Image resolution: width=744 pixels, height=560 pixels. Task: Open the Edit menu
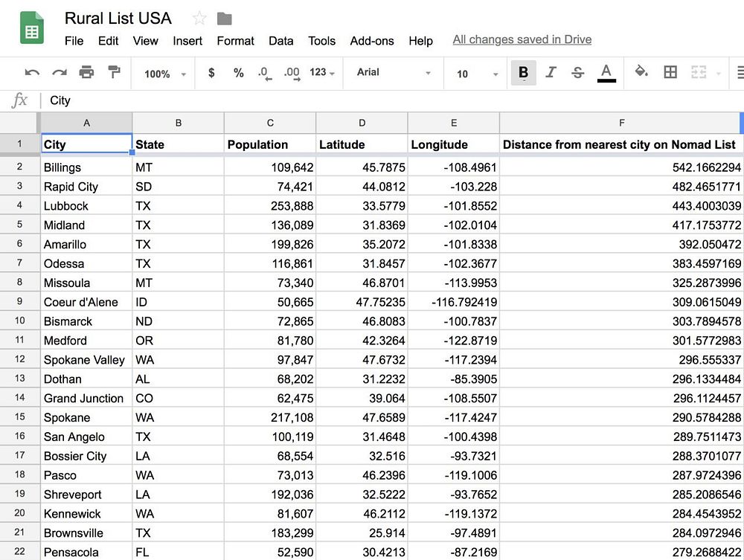pos(108,41)
